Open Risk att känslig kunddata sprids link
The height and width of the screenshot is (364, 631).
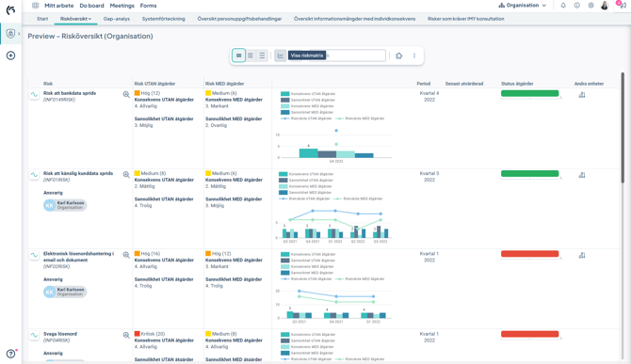click(x=78, y=174)
